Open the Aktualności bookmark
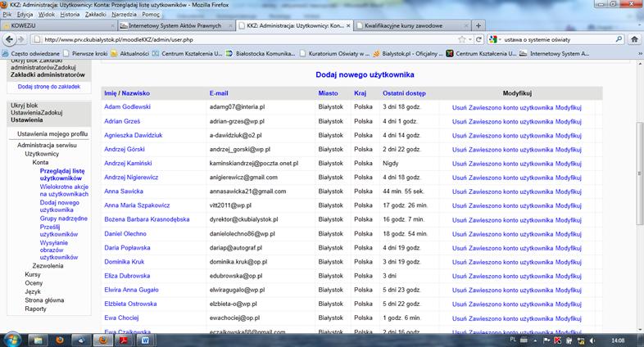Viewport: 644px width, 347px height. pyautogui.click(x=130, y=53)
